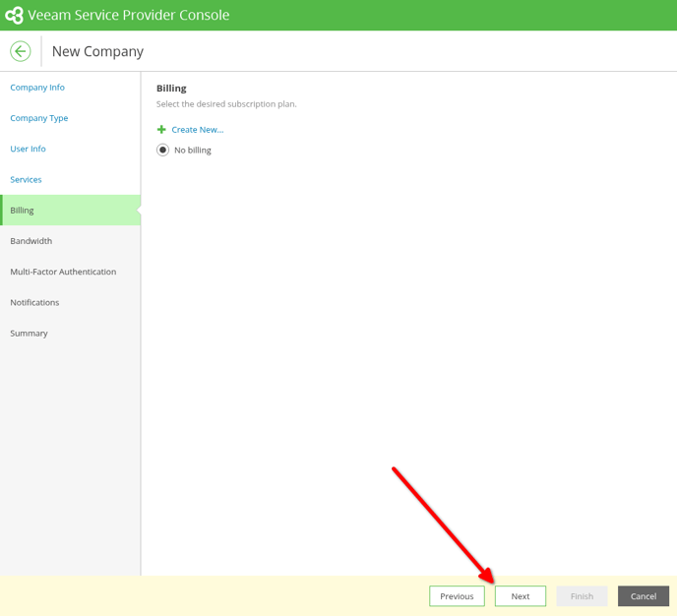Screen dimensions: 677x616
Task: Jump to the Bandwidth step
Action: (x=31, y=241)
